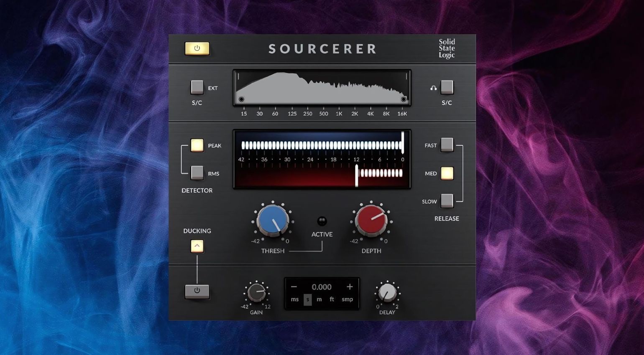Switch delay units to ft
The width and height of the screenshot is (644, 355).
332,299
